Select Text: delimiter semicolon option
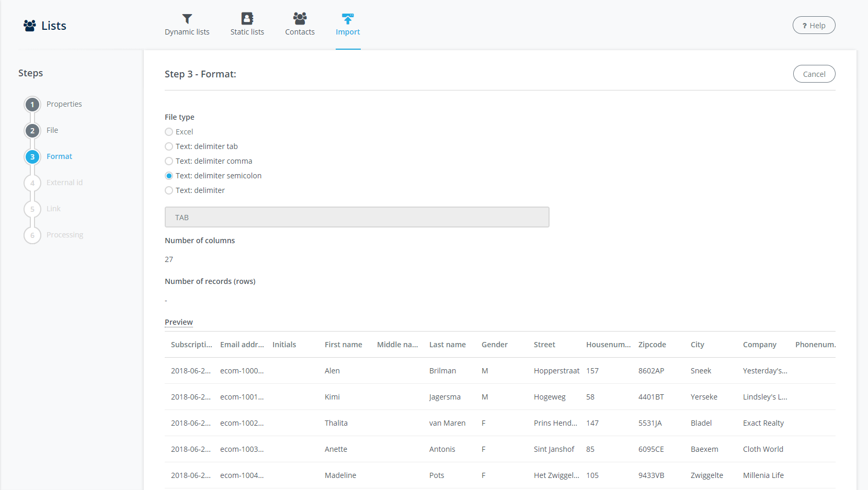Screen dimensions: 868x490 point(169,176)
